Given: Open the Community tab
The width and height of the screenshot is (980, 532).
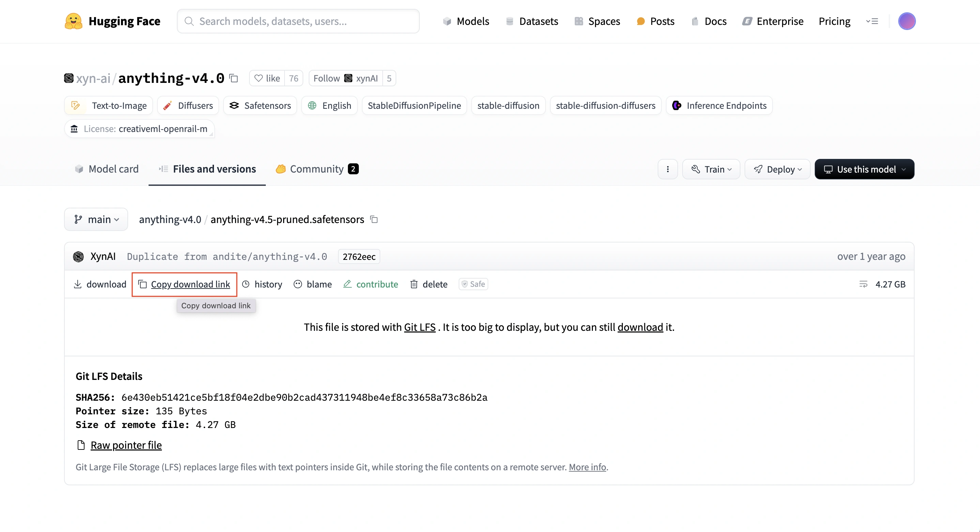Looking at the screenshot, I should (317, 169).
